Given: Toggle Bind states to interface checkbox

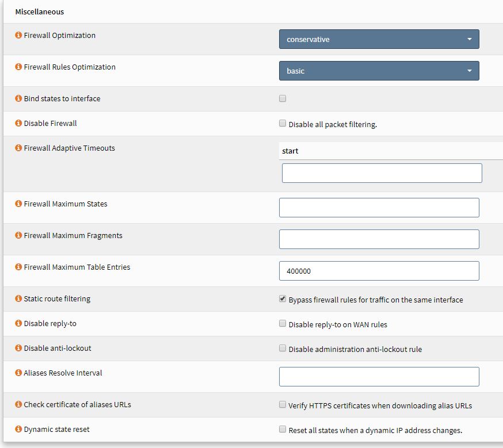Looking at the screenshot, I should click(283, 98).
